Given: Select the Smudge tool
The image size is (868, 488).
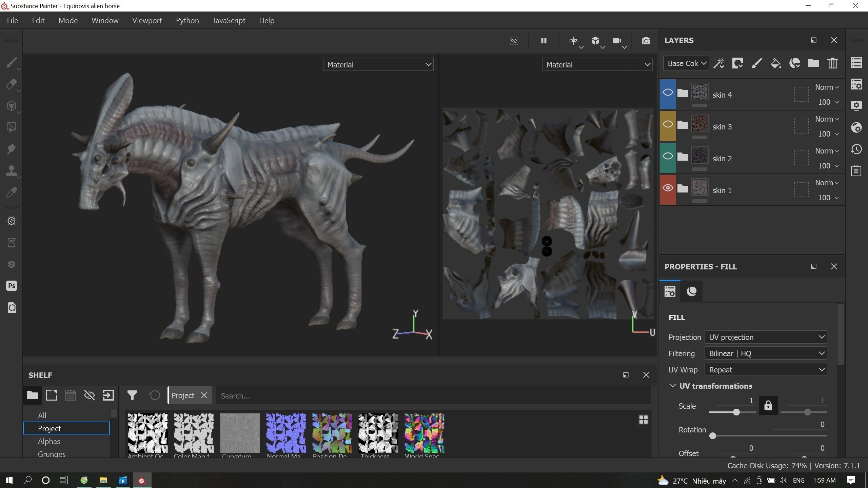Looking at the screenshot, I should 12,149.
